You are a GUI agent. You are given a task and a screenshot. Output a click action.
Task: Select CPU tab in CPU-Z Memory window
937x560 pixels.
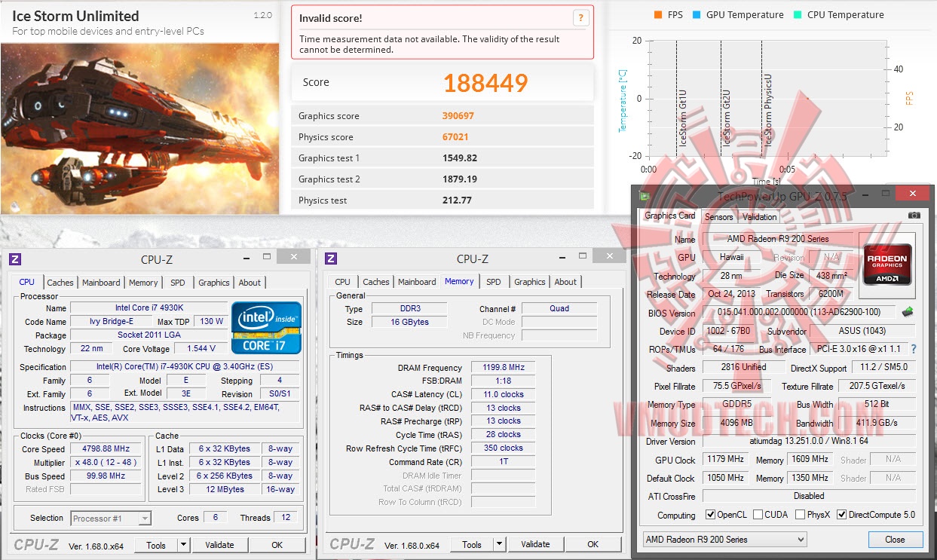click(x=342, y=282)
